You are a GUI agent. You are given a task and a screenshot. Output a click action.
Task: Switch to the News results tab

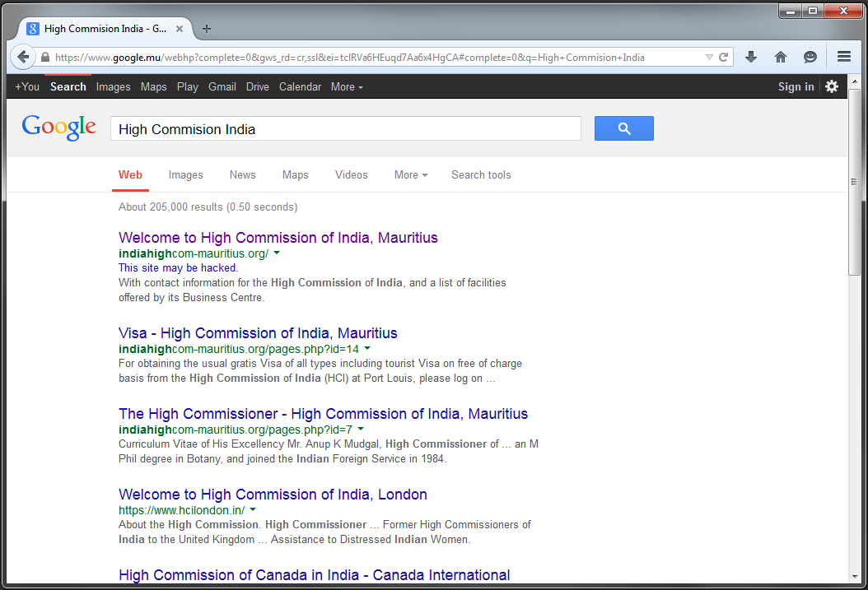[242, 174]
